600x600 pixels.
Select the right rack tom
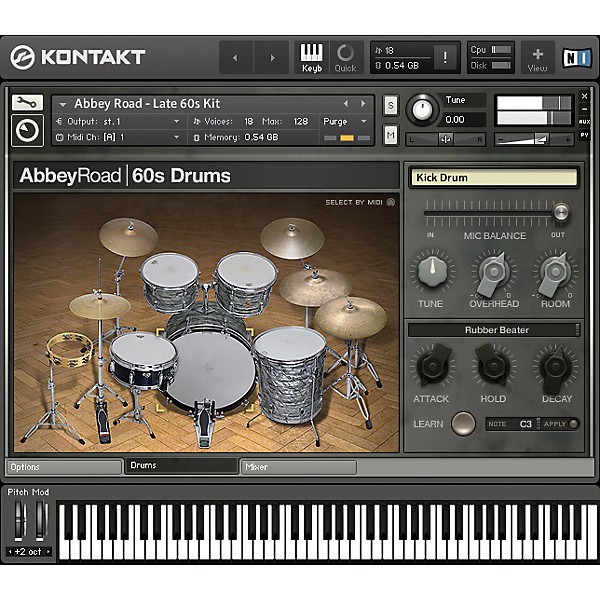246,284
